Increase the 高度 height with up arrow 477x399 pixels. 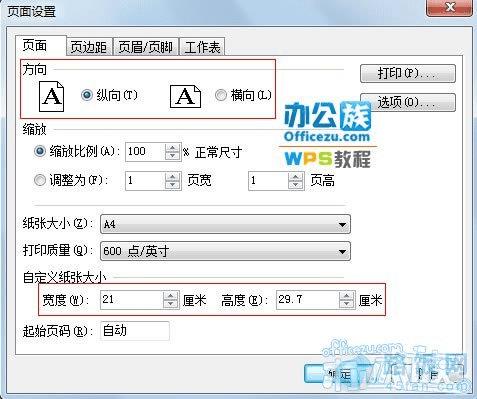coord(347,295)
